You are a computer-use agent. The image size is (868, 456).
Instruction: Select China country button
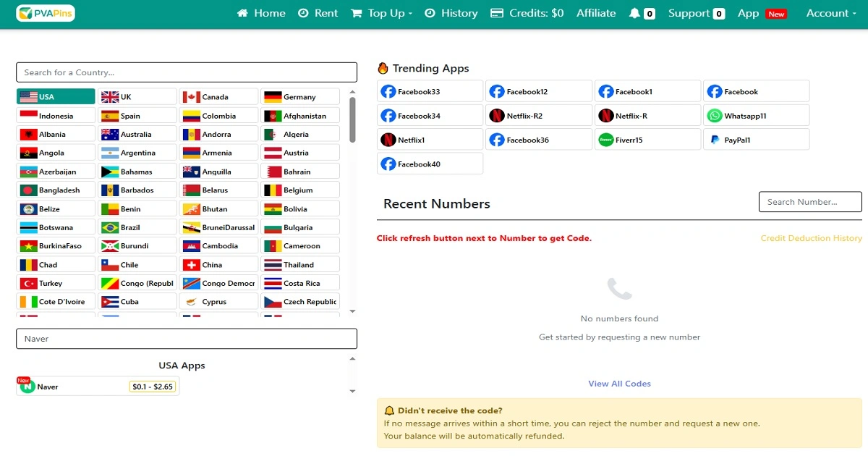click(x=219, y=264)
